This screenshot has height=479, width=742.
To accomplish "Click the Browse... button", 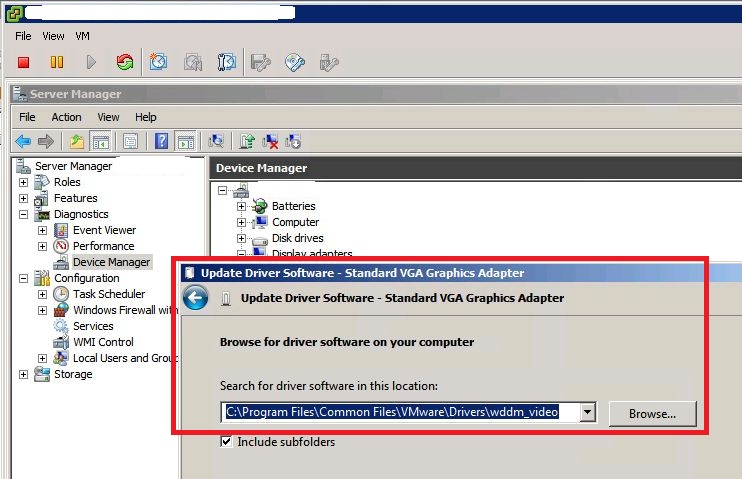I will [x=652, y=412].
